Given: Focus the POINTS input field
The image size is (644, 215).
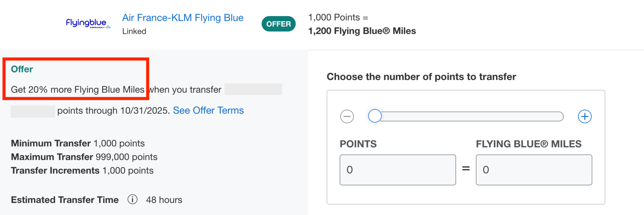Looking at the screenshot, I should point(397,170).
